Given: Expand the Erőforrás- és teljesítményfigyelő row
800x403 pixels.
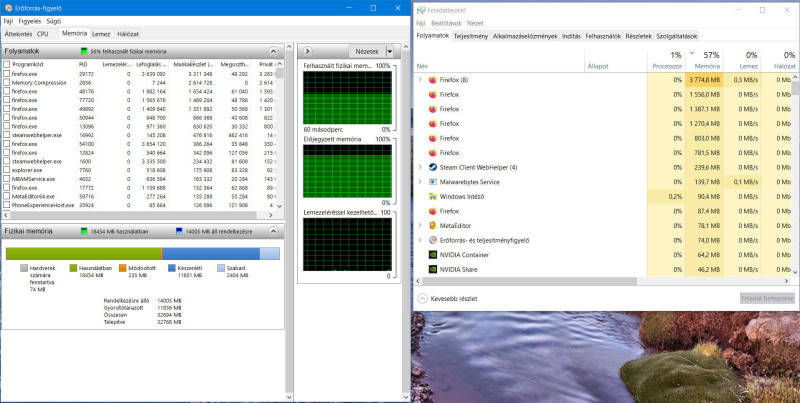Looking at the screenshot, I should click(x=420, y=240).
